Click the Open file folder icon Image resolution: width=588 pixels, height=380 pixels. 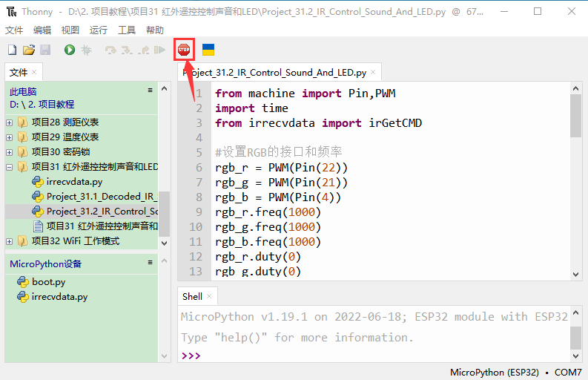(29, 50)
